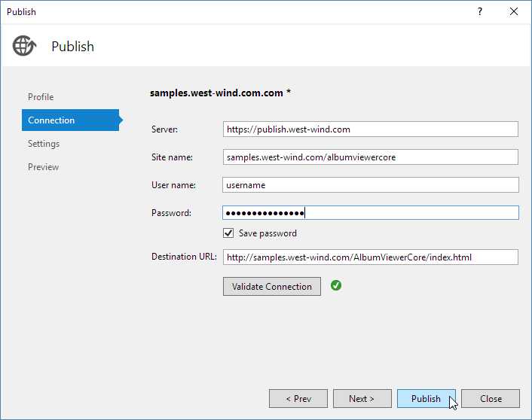Click into the Site name field

click(371, 157)
